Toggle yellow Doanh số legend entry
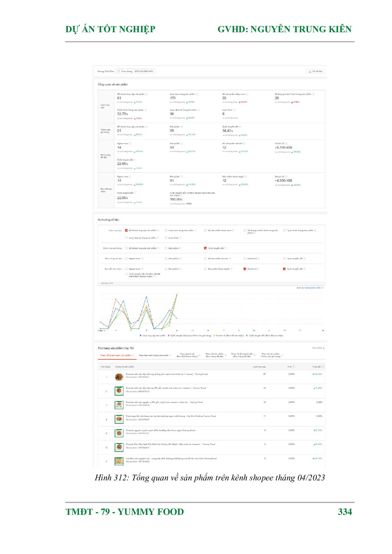This screenshot has width=392, height=554. click(x=229, y=336)
